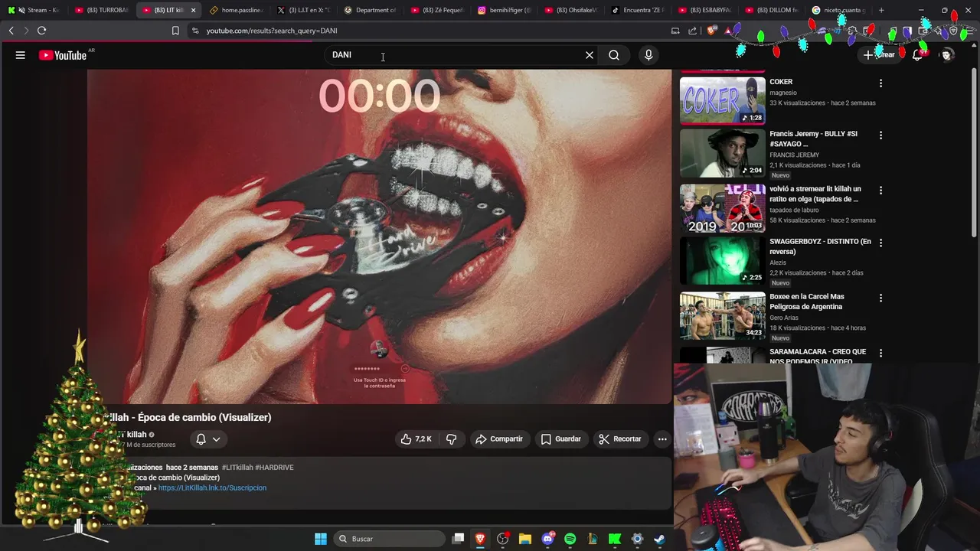
Task: Click the SARAMALACARA video title
Action: click(x=818, y=356)
